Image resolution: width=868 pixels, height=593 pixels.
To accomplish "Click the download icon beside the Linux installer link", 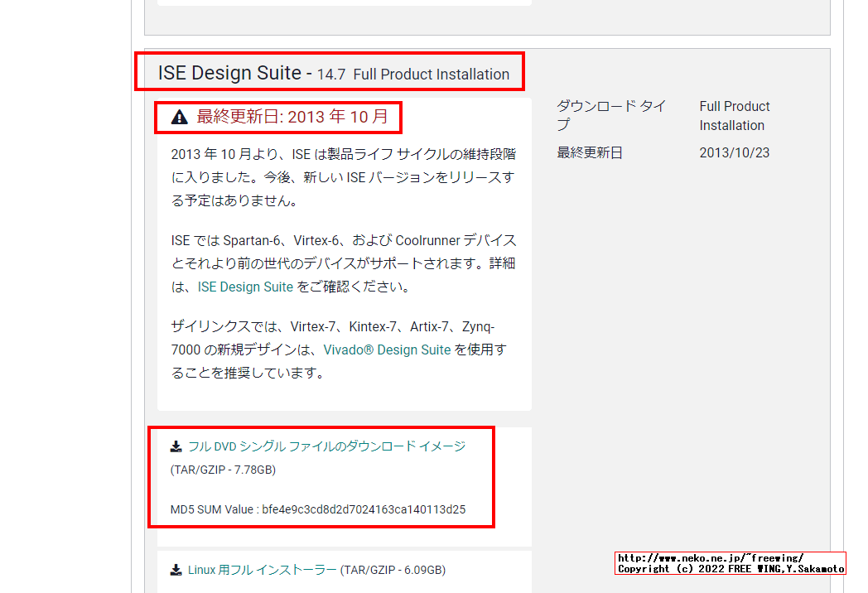I will pyautogui.click(x=176, y=570).
